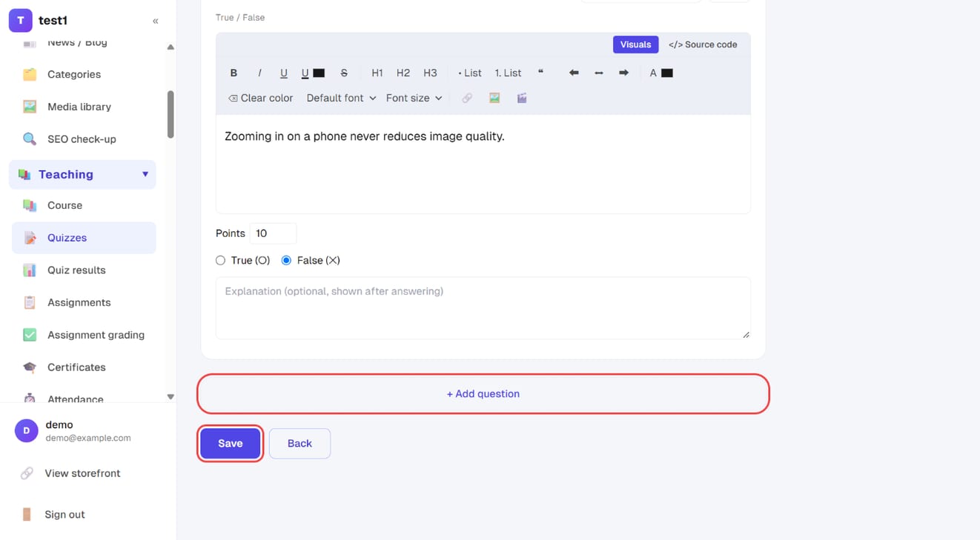Image resolution: width=980 pixels, height=540 pixels.
Task: Go to Assignment grading
Action: point(84,335)
